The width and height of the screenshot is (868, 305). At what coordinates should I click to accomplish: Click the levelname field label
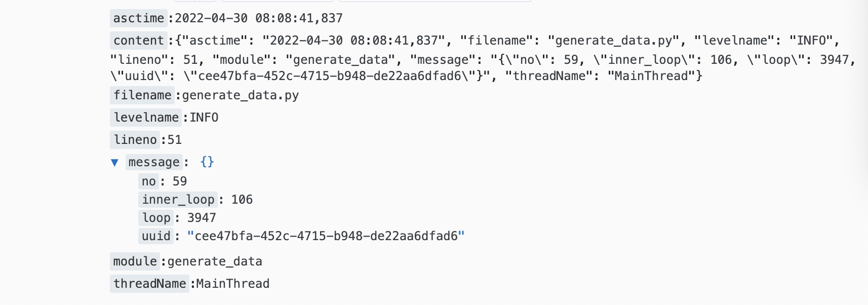coord(146,118)
